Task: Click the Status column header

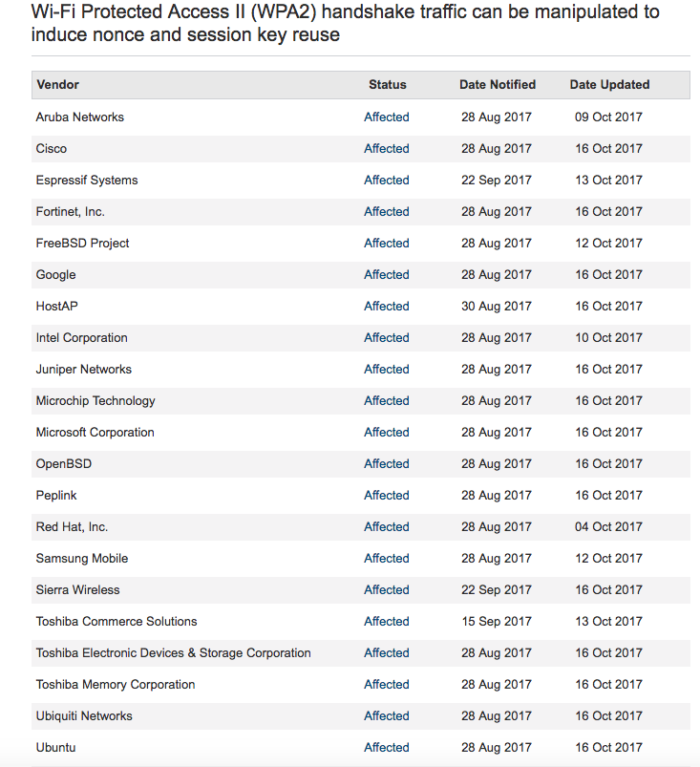Action: [x=388, y=85]
